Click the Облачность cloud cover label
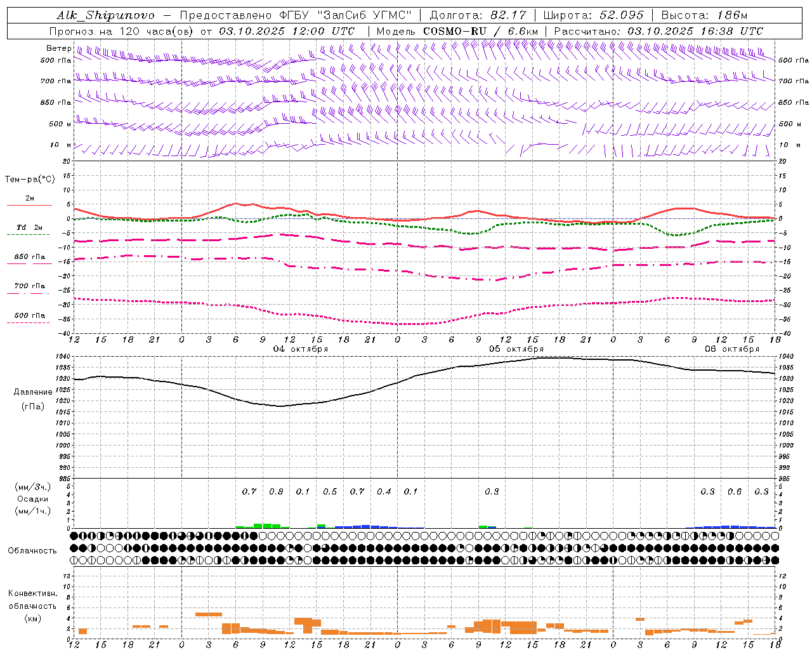 [x=32, y=550]
